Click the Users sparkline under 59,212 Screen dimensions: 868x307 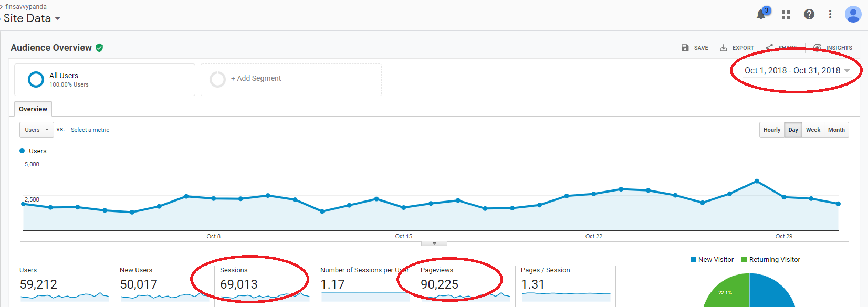[65, 297]
